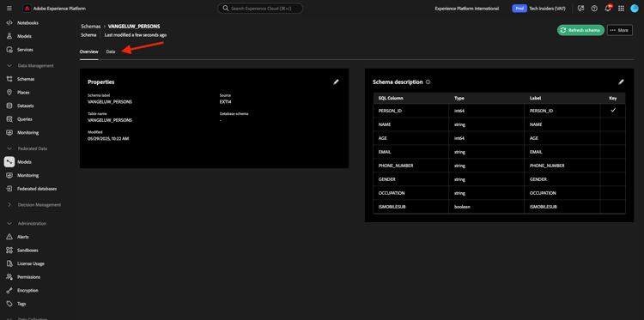644x320 pixels.
Task: Open the help question mark icon
Action: point(594,9)
